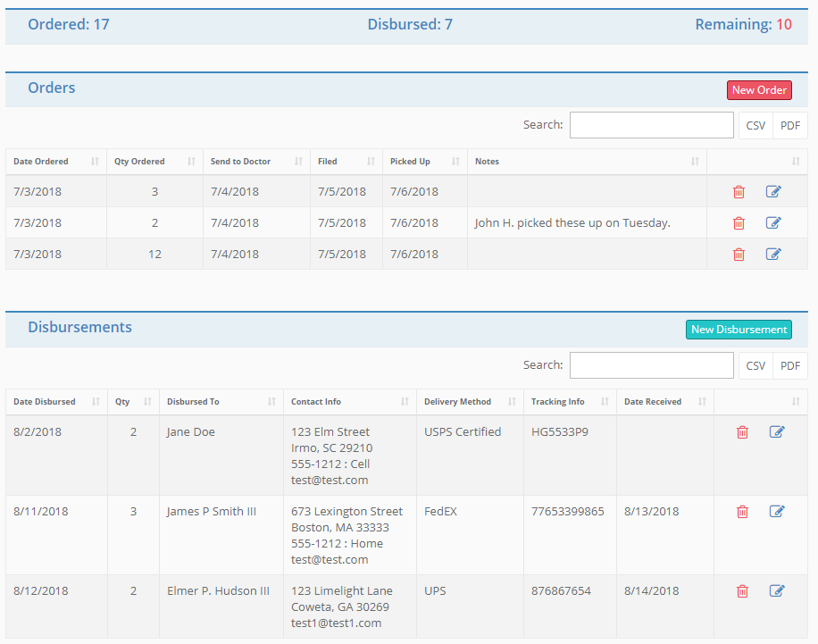Screen dimensions: 818x644
Task: Edit James P Smith III's disbursement
Action: click(x=777, y=511)
